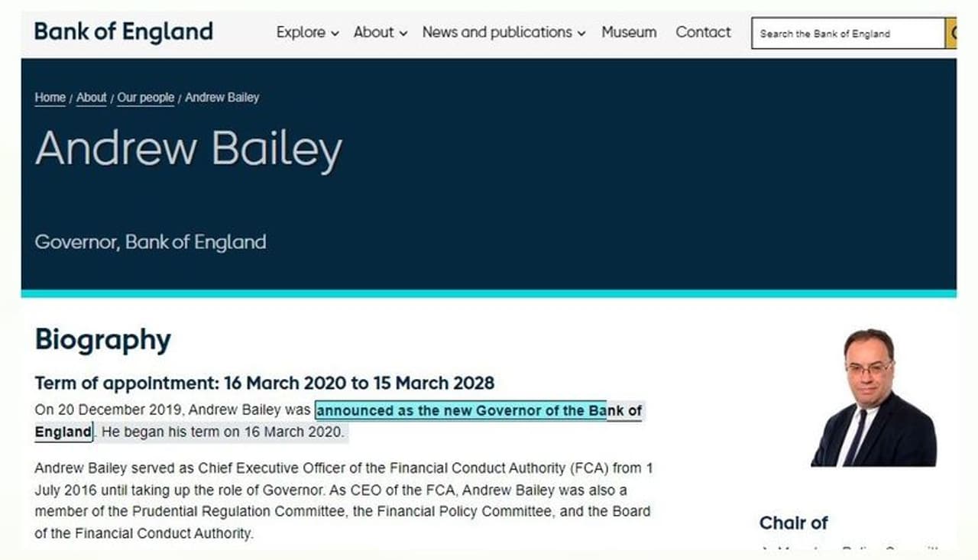Click the About breadcrumb link
This screenshot has width=978, height=560.
point(91,98)
